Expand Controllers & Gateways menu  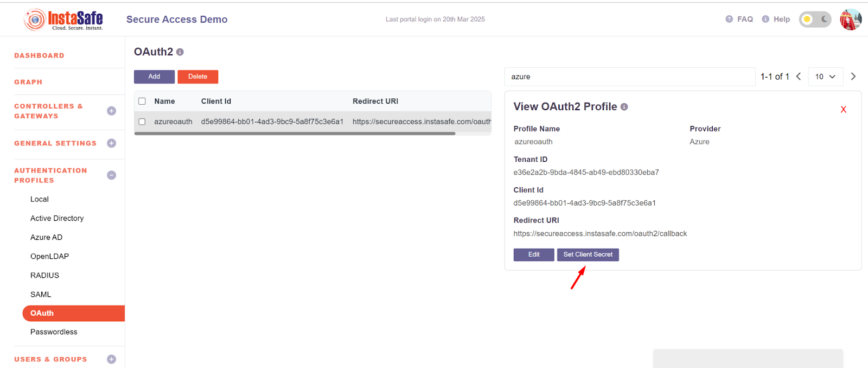pos(112,111)
